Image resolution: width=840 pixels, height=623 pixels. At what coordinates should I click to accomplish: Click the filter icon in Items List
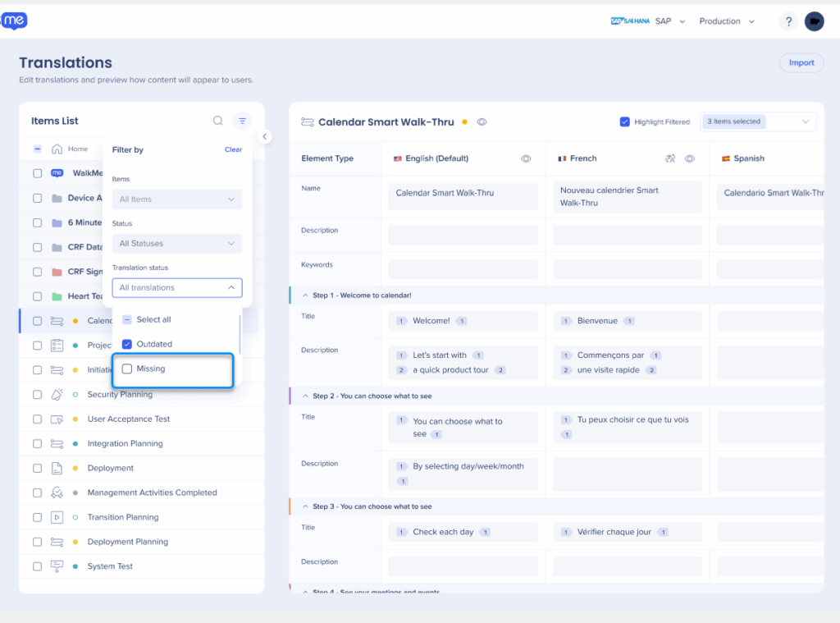(x=242, y=121)
